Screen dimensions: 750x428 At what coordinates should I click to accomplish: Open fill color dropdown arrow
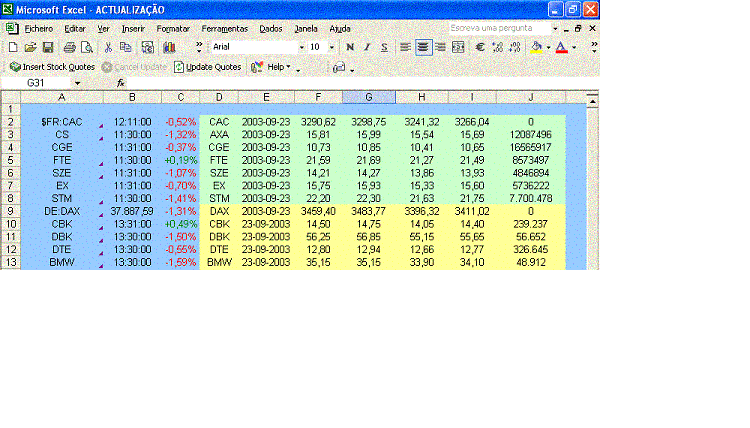[548, 47]
